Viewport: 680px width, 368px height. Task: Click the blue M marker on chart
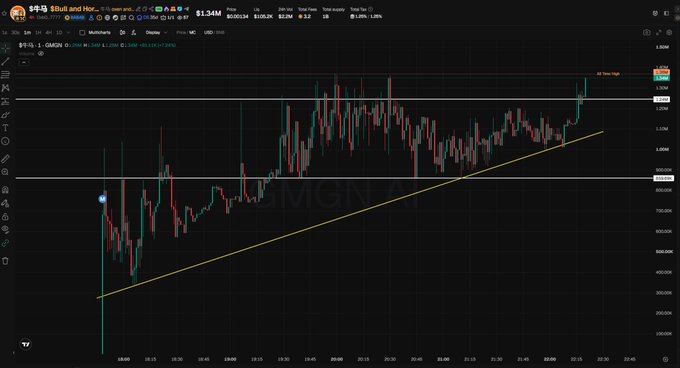[102, 199]
